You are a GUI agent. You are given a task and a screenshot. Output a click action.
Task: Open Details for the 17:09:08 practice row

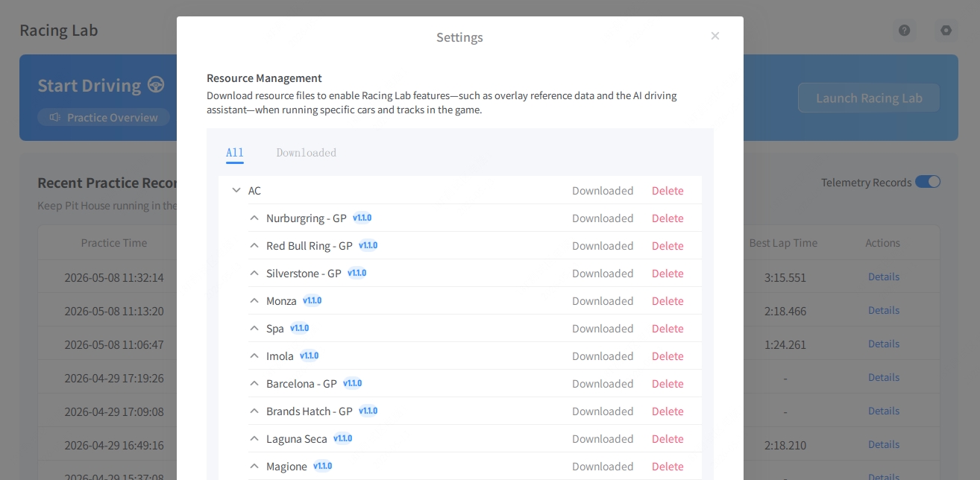[x=884, y=411]
